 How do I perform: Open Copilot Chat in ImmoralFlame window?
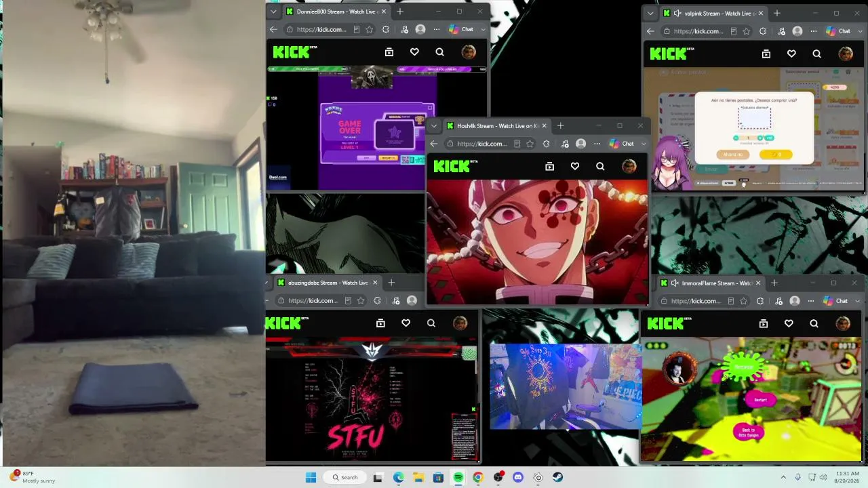(835, 301)
